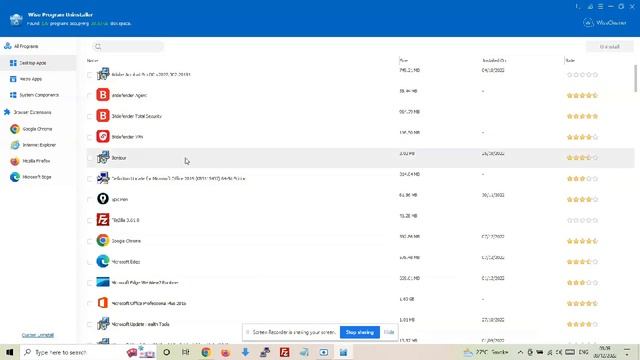
Task: Click the Bitdefender Total Security icon
Action: pyautogui.click(x=103, y=116)
